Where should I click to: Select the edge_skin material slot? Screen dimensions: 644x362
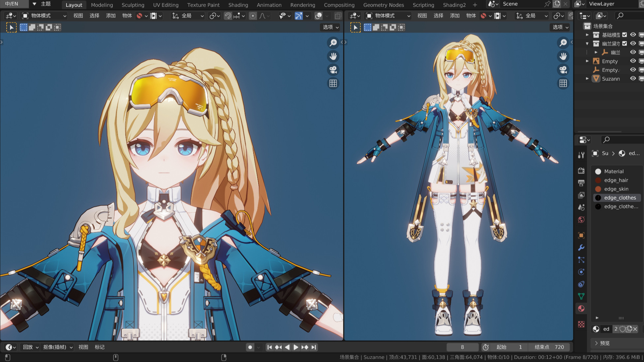coord(616,189)
